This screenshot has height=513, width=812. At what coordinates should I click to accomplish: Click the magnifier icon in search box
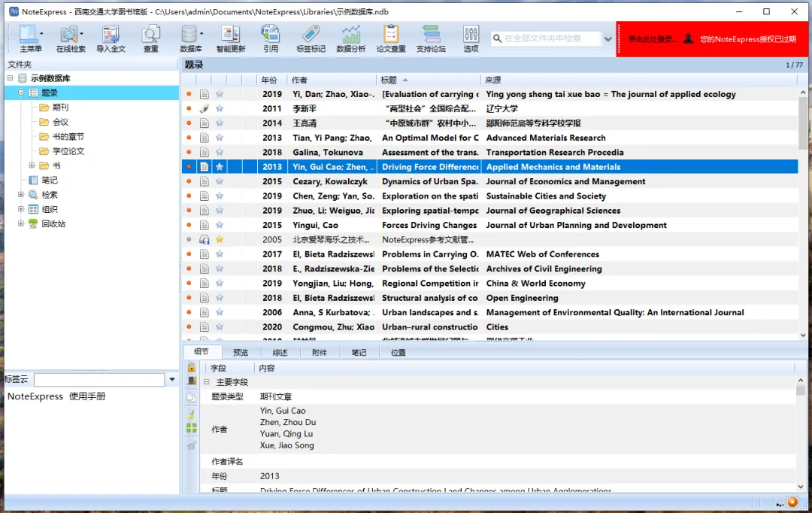click(x=497, y=38)
